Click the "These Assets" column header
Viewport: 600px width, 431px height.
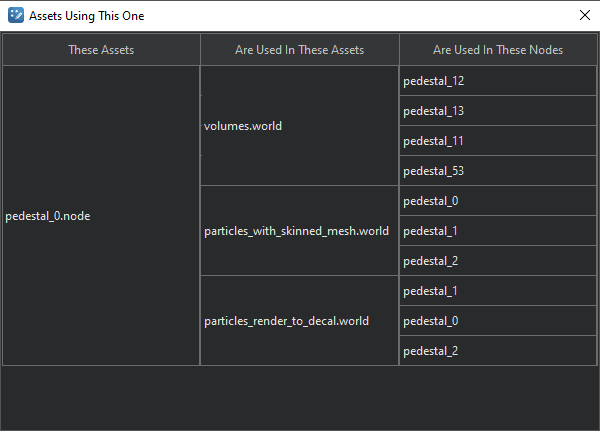tap(101, 50)
